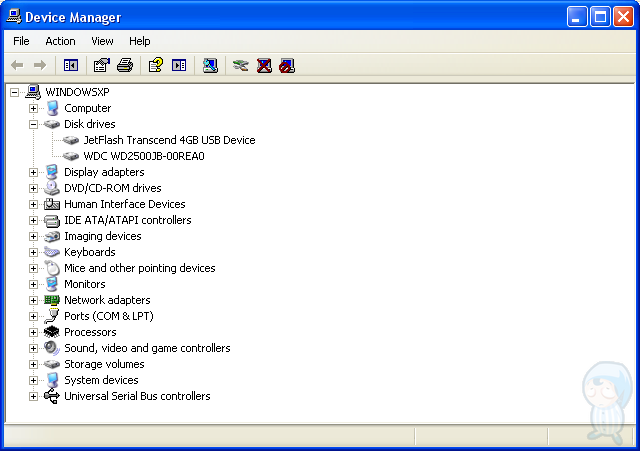Click the Disable device toolbar icon
This screenshot has height=451, width=640.
[x=287, y=65]
